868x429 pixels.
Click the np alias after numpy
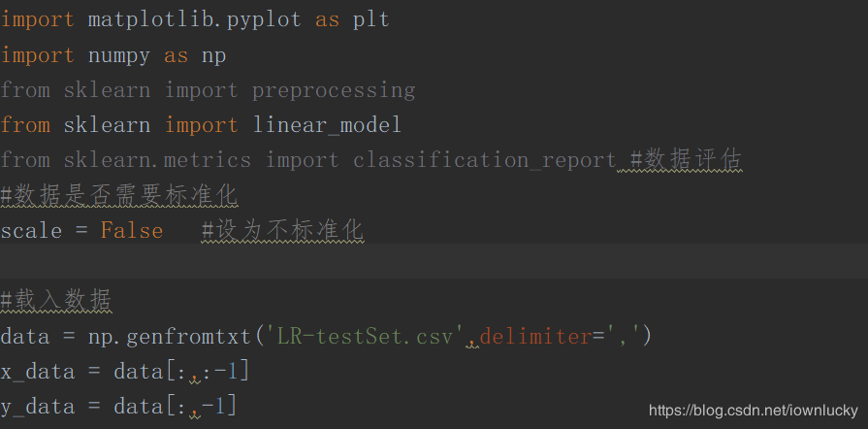(213, 55)
